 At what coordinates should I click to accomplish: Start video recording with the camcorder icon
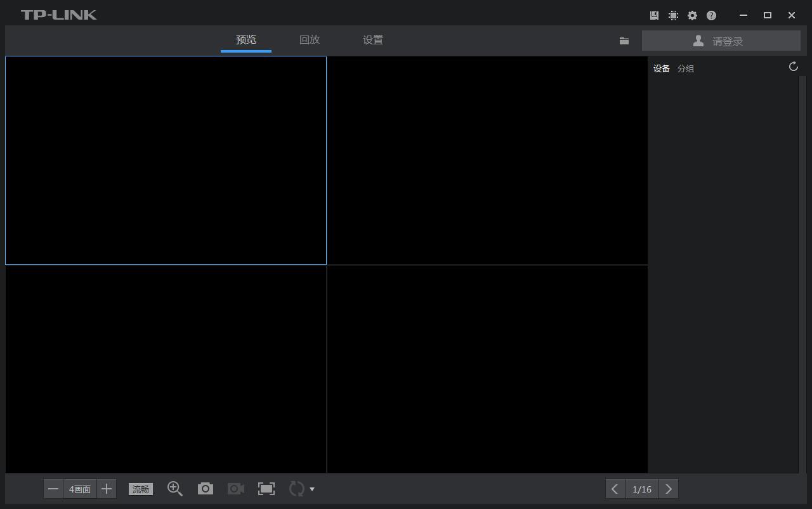(x=235, y=489)
